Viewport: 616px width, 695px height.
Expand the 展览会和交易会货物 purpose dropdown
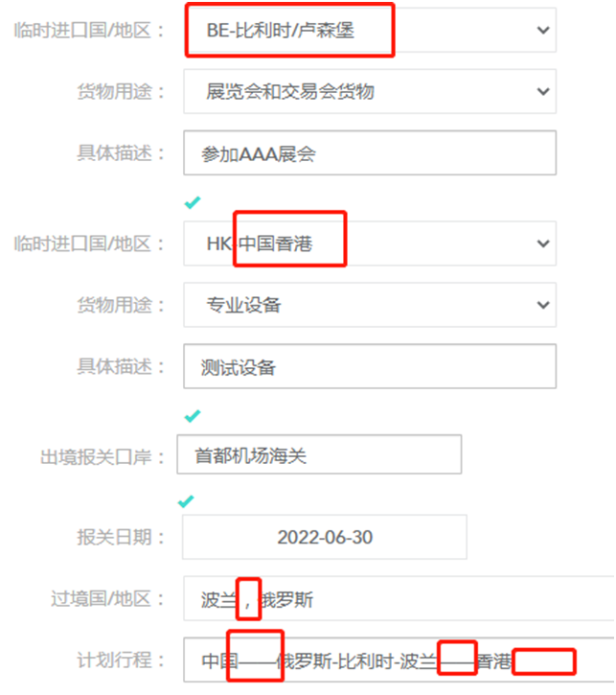[369, 92]
